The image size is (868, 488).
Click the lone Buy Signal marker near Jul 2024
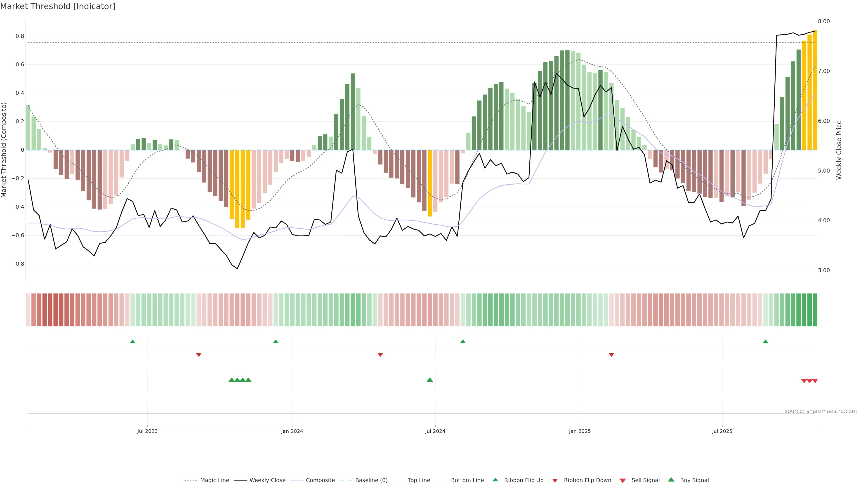[x=430, y=380]
